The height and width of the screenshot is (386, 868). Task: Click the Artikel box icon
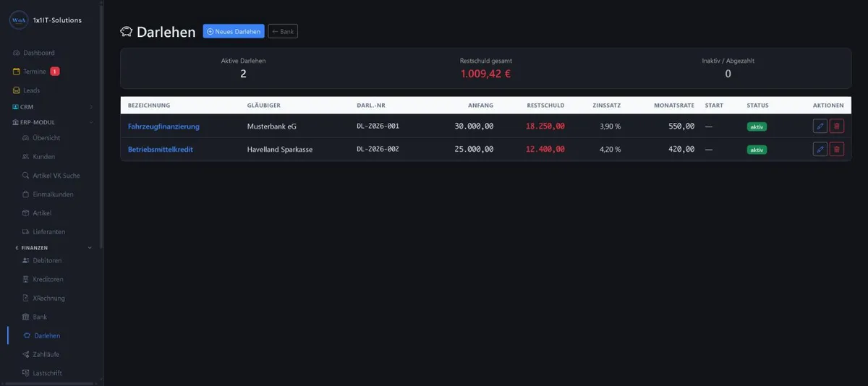(26, 213)
